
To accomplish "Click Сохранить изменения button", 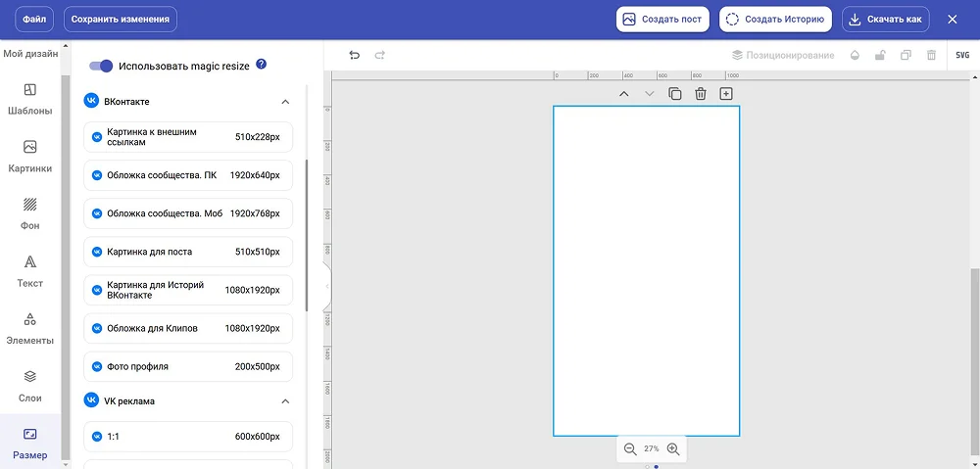I will click(x=121, y=20).
